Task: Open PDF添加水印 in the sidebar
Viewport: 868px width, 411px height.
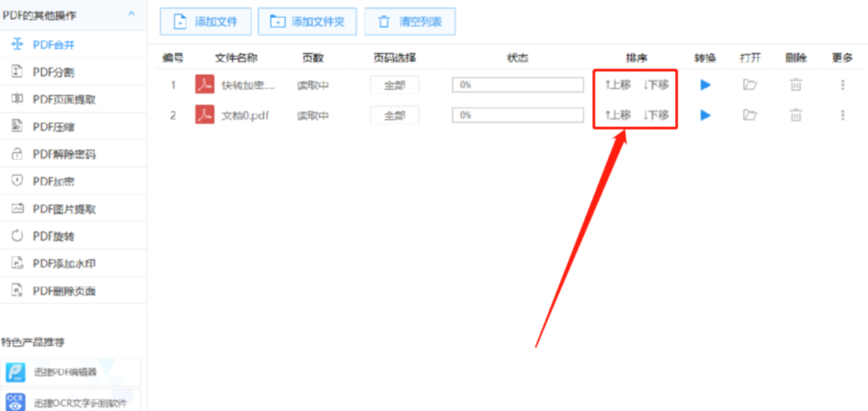Action: point(73,264)
